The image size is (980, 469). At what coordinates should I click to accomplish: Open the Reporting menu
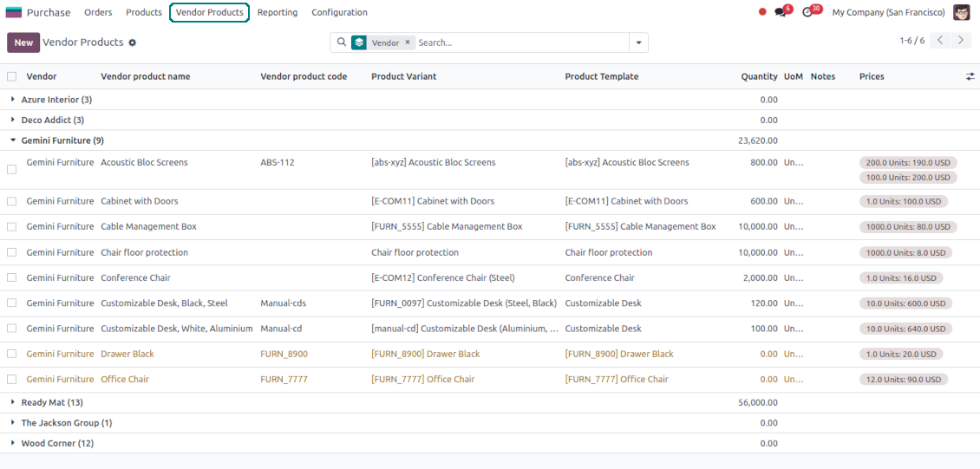(278, 12)
